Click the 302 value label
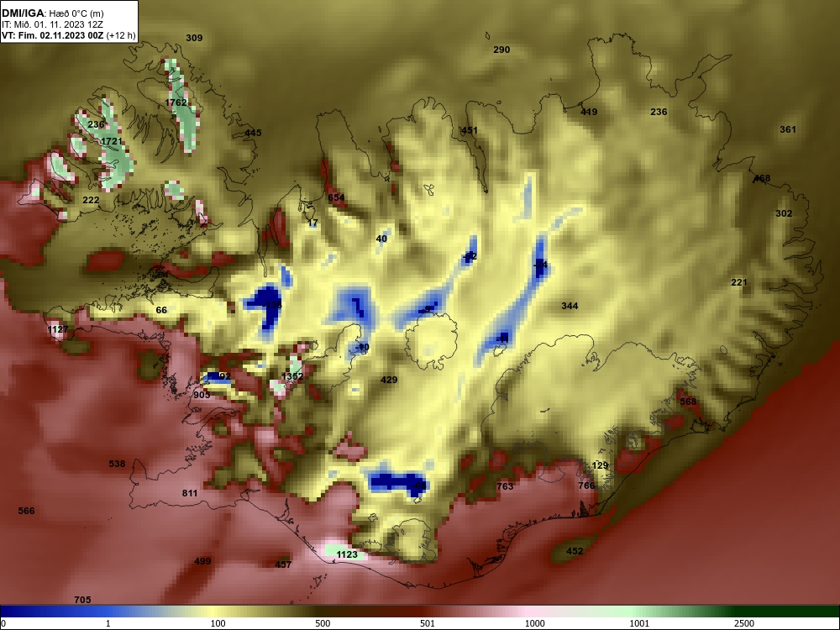The height and width of the screenshot is (630, 840). pos(784,213)
